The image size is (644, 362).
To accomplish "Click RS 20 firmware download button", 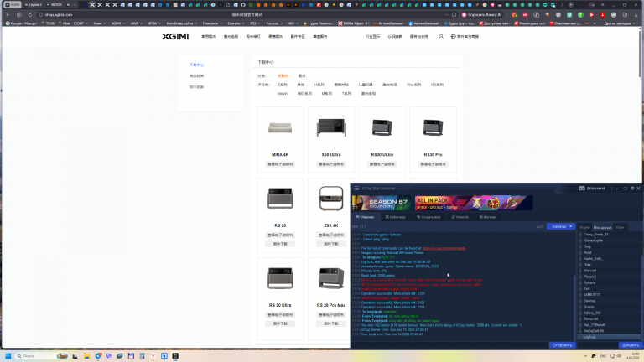I will [x=280, y=244].
